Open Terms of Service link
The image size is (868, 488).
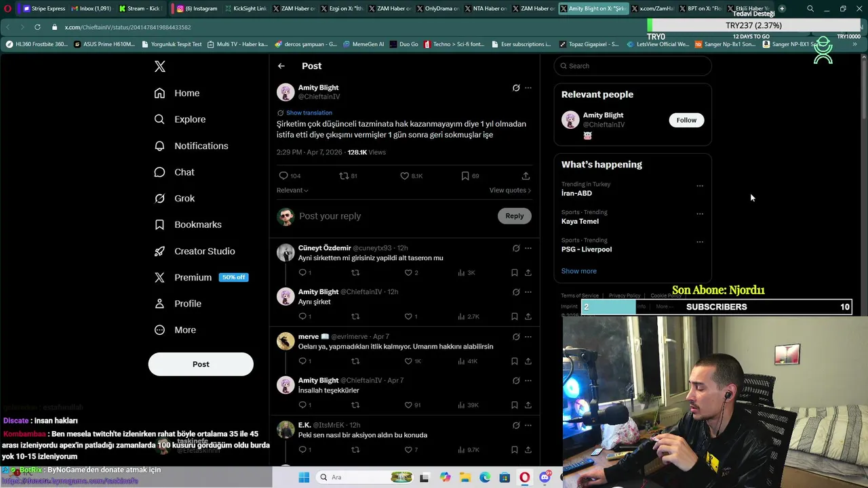(x=580, y=296)
